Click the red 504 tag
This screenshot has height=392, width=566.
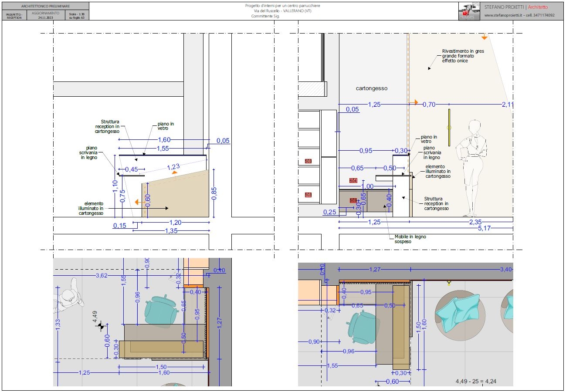[353, 180]
